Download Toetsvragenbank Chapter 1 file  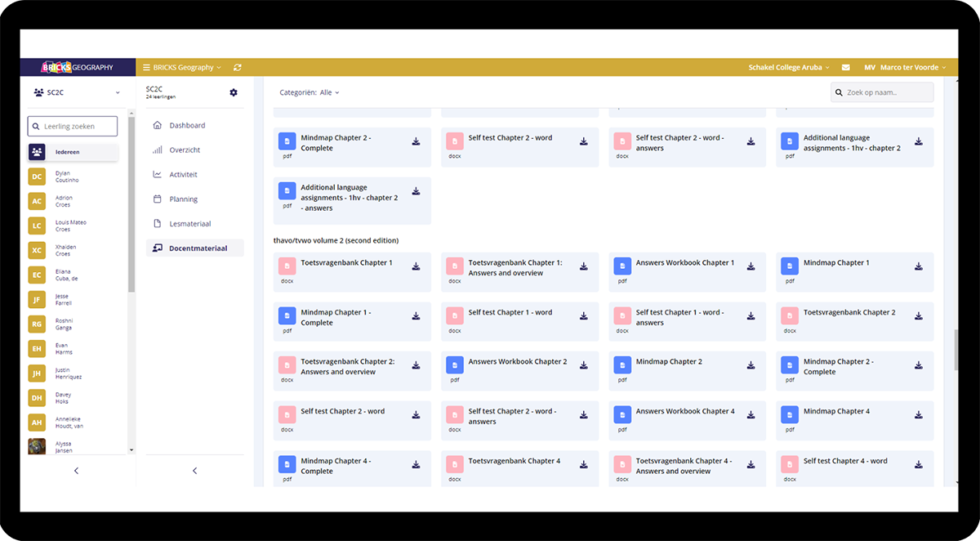coord(416,266)
